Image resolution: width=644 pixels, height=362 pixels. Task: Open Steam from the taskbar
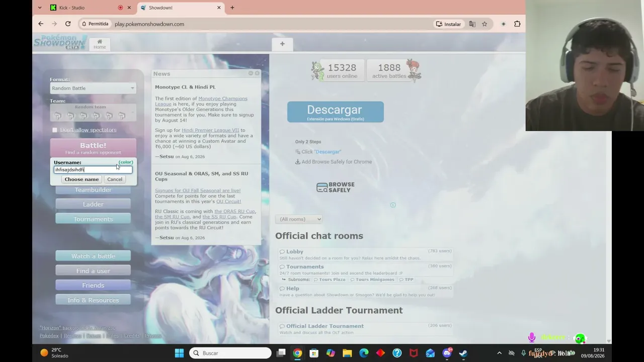(x=463, y=353)
